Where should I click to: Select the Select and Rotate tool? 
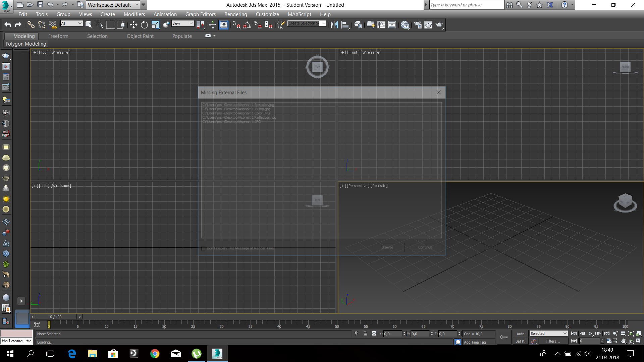(144, 24)
